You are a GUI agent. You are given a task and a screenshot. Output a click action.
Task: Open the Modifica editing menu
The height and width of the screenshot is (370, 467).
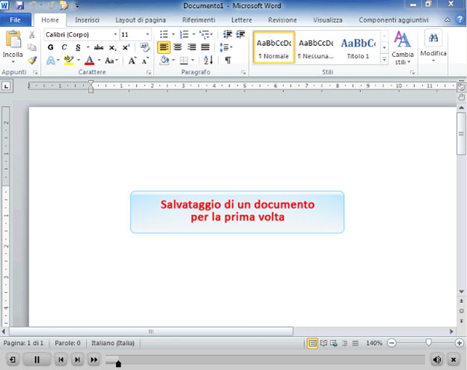(x=433, y=47)
